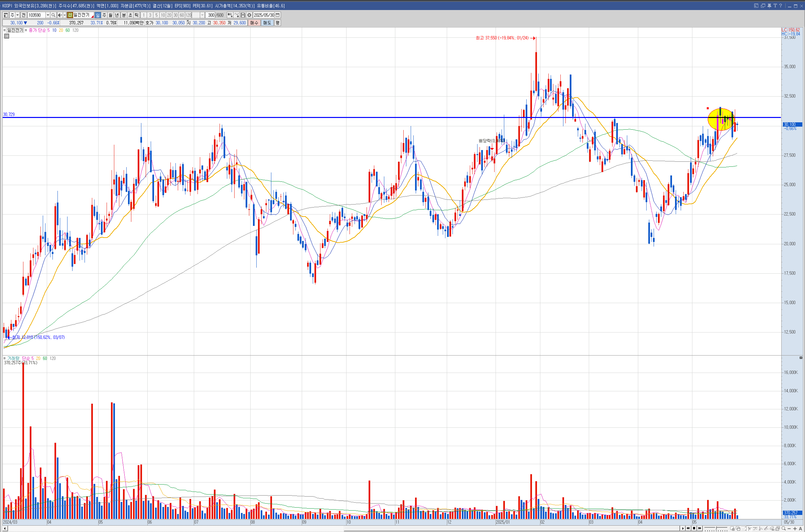Open the stock code 103590 dropdown arrow
Screen dimensions: 805x532
coord(48,15)
